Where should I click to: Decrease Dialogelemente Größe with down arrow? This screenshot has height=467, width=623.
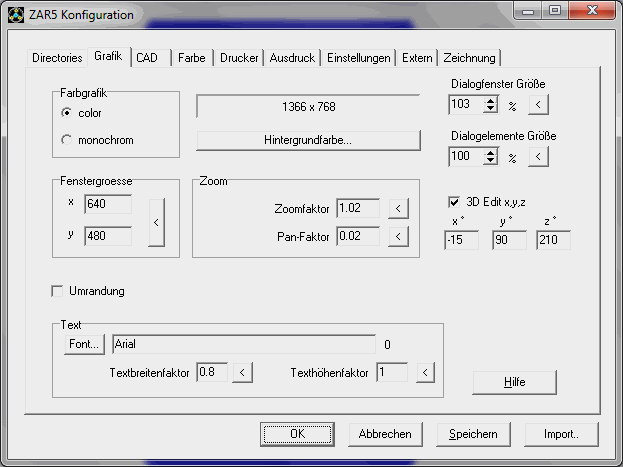point(490,161)
